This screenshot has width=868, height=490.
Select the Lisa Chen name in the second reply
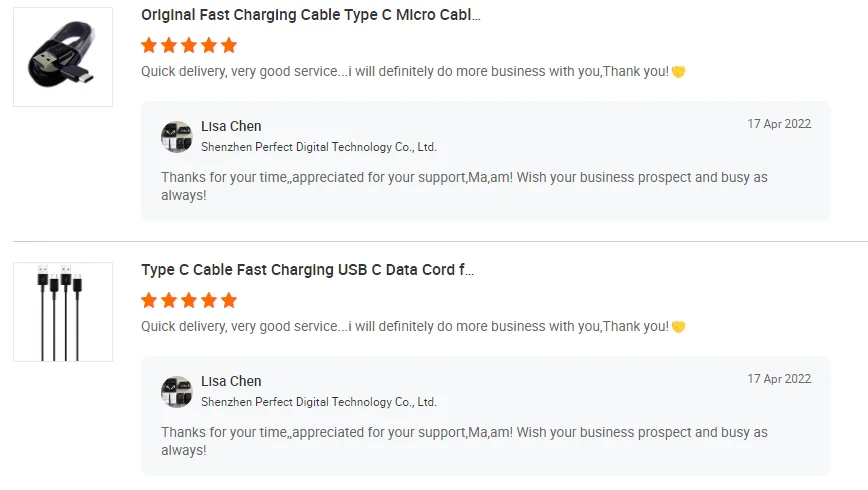tap(231, 381)
